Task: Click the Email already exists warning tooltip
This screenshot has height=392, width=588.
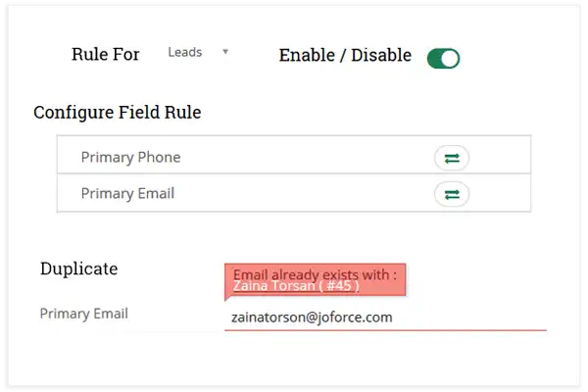Action: click(314, 274)
